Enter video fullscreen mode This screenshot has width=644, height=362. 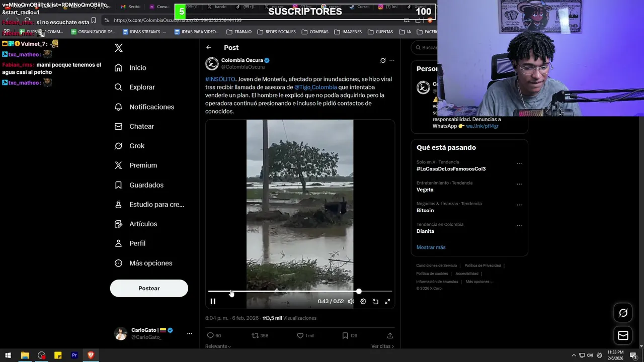coord(387,301)
